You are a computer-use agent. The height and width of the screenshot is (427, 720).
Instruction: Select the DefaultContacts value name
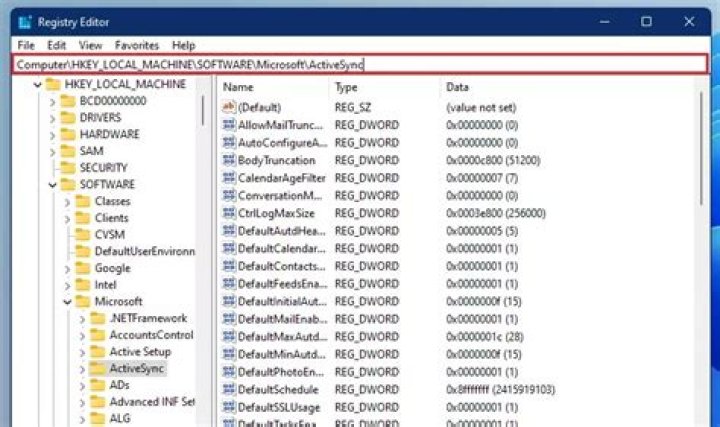[x=281, y=266]
